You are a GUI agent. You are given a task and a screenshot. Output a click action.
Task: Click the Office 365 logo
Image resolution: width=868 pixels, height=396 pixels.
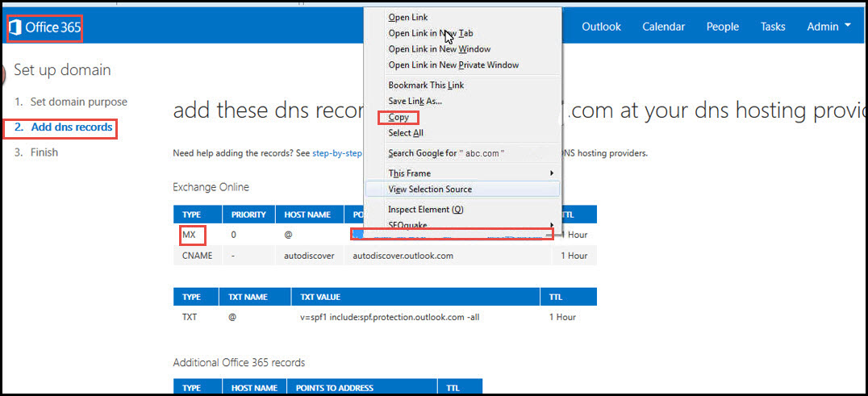coord(45,27)
